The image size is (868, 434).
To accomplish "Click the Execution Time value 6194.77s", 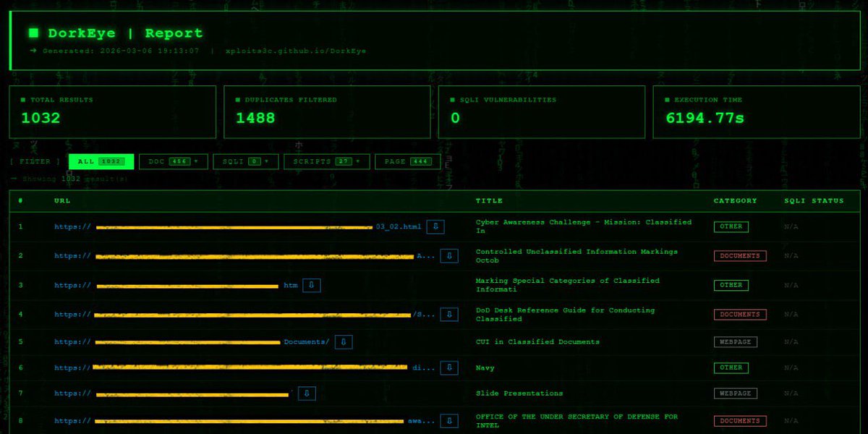I will point(705,118).
